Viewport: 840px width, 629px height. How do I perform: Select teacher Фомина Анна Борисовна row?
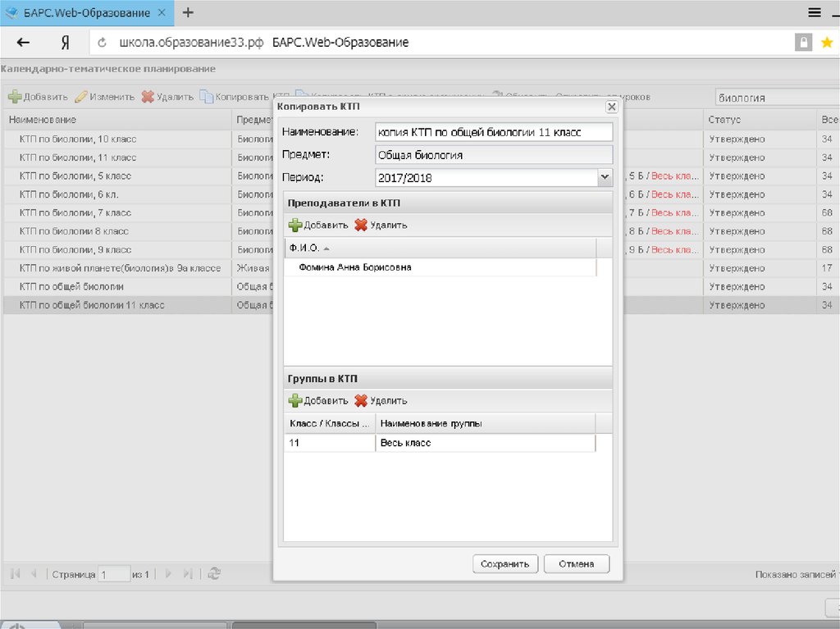[355, 267]
